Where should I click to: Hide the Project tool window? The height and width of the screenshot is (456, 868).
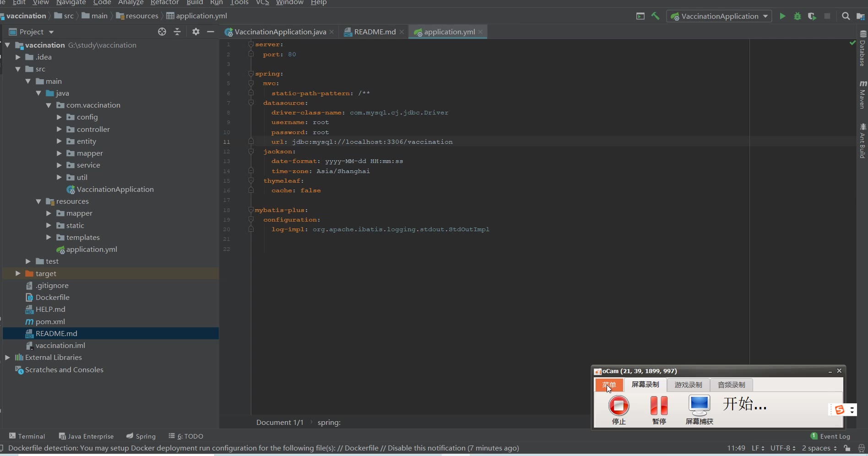(x=211, y=32)
